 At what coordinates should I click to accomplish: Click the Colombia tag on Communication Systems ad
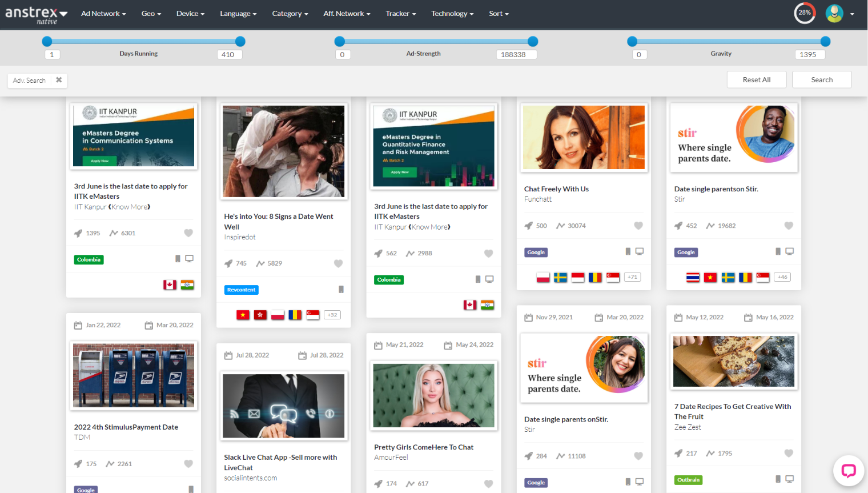(x=89, y=260)
